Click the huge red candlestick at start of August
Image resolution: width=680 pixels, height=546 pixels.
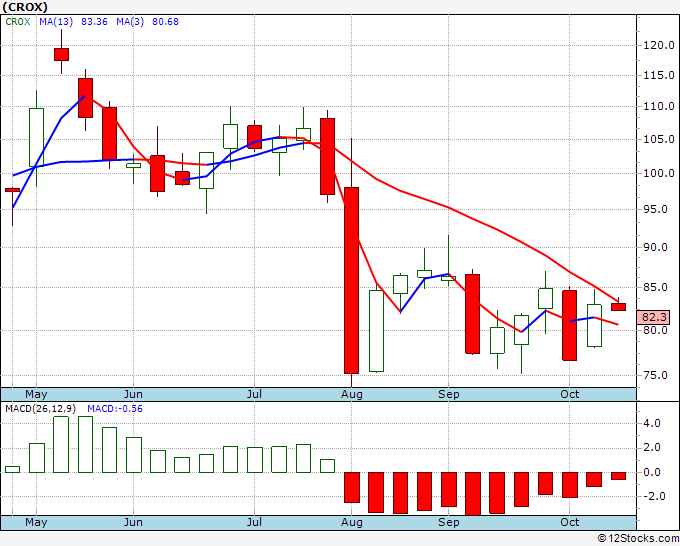351,280
